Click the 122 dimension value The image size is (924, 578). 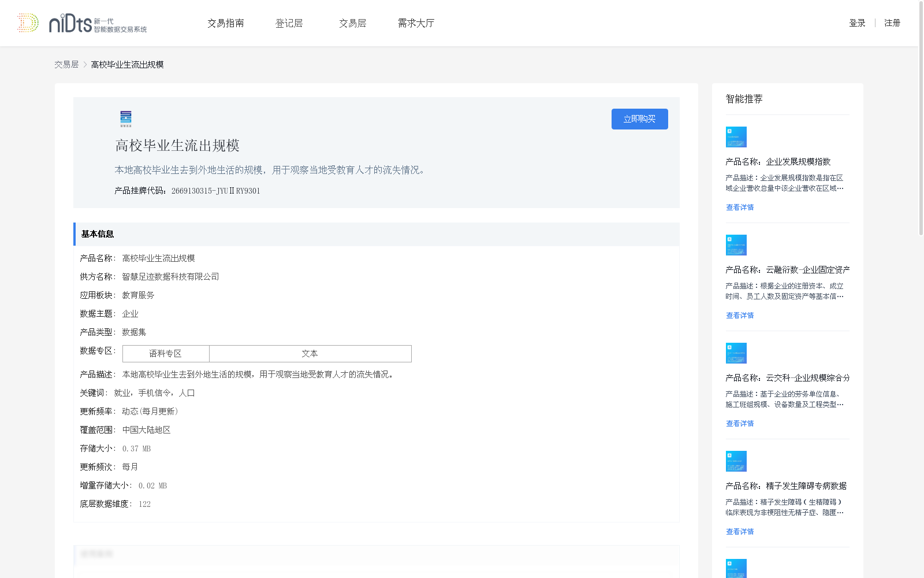144,504
